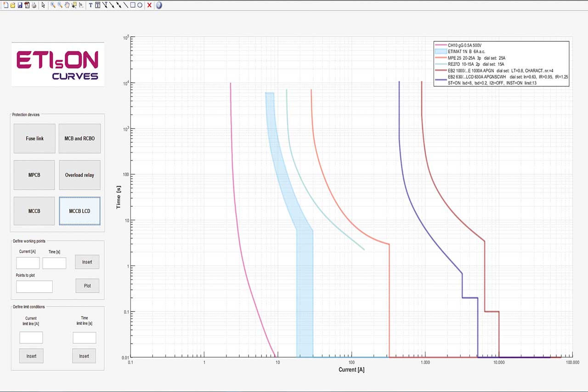Open a file with the folder icon
This screenshot has width=588, height=392.
pos(13,5)
